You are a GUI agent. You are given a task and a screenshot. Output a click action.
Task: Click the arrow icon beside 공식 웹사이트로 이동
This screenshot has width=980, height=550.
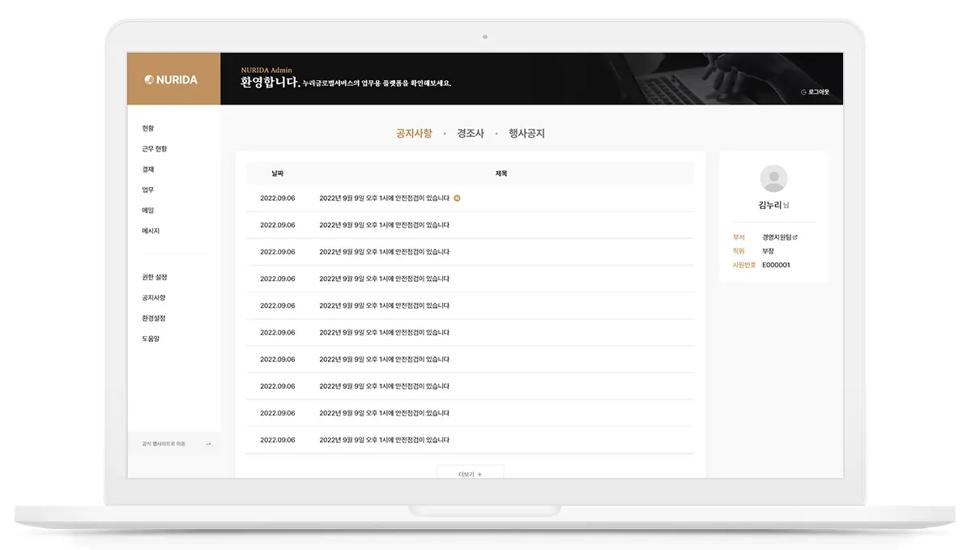(x=208, y=444)
